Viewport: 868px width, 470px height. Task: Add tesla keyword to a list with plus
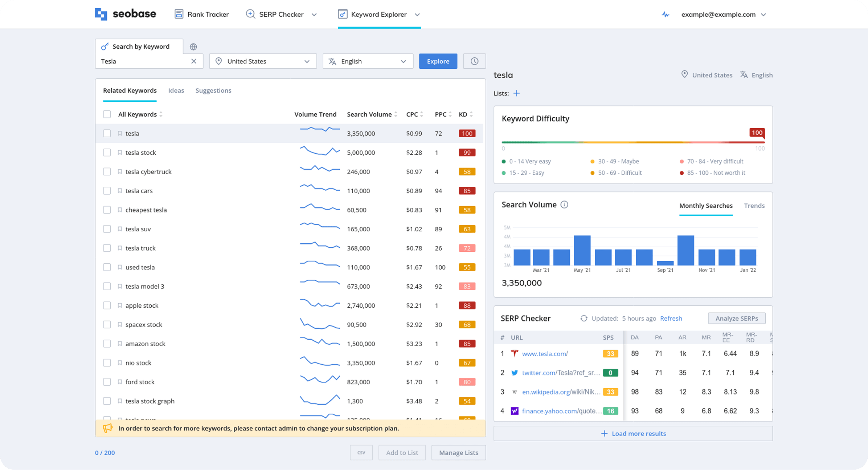516,93
